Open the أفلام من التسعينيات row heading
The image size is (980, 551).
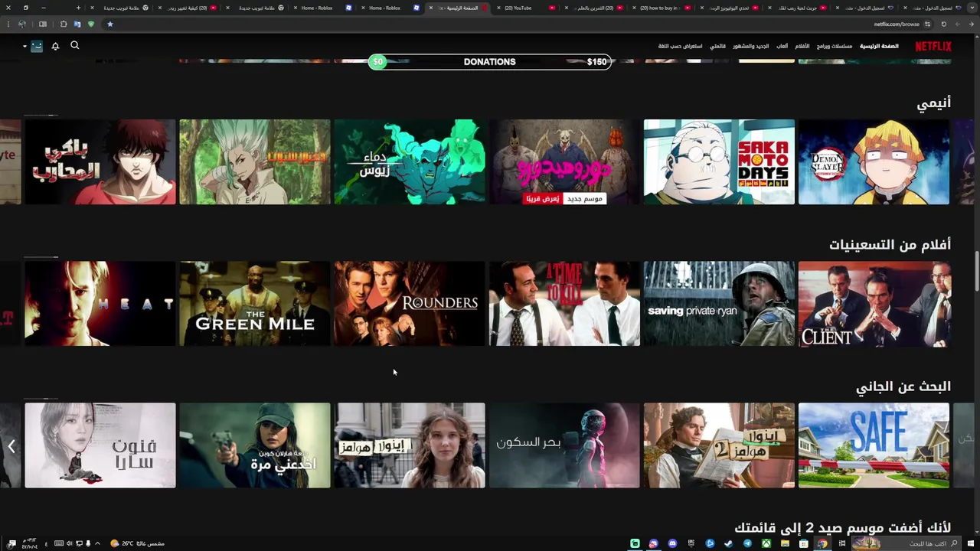pos(890,244)
